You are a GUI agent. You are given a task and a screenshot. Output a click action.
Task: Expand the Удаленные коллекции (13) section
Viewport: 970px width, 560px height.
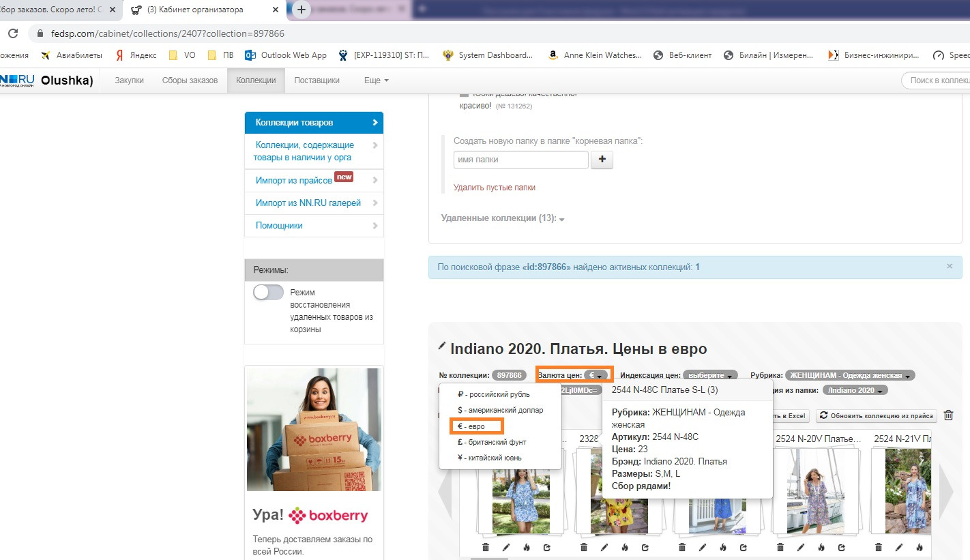(503, 218)
